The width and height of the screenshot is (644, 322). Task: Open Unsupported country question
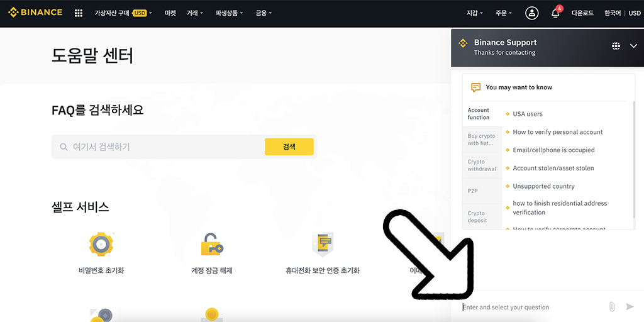tap(543, 186)
